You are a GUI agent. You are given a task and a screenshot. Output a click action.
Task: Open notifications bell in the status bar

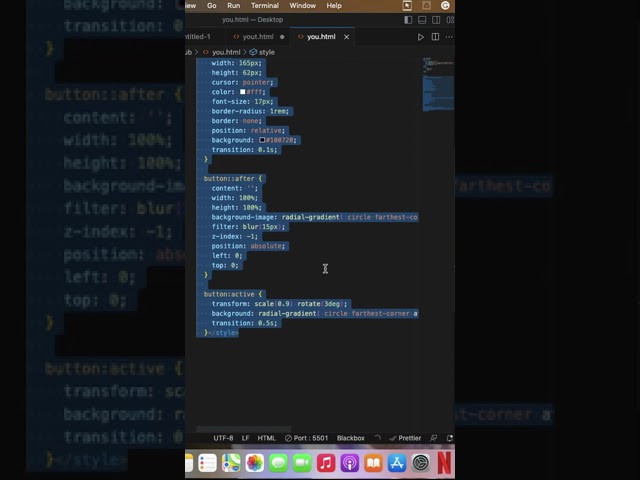point(450,438)
